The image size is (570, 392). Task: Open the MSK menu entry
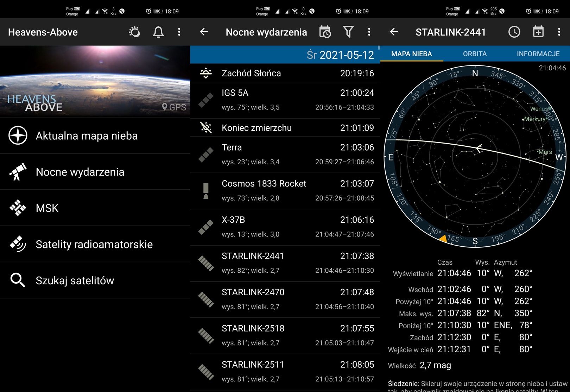pos(95,208)
